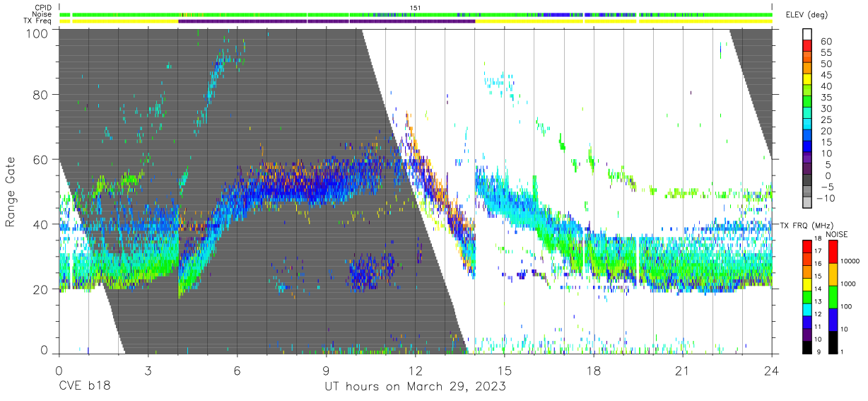Click the '3' tick on the UT hours axis
The width and height of the screenshot is (868, 401).
point(148,370)
